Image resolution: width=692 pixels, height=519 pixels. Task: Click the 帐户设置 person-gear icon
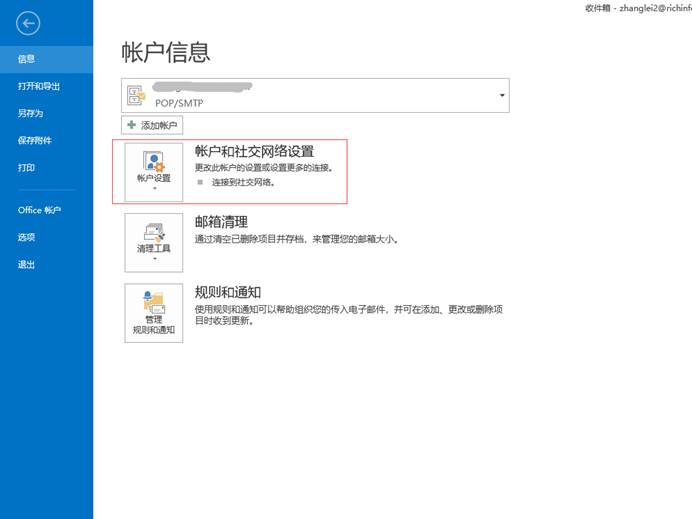(x=153, y=161)
